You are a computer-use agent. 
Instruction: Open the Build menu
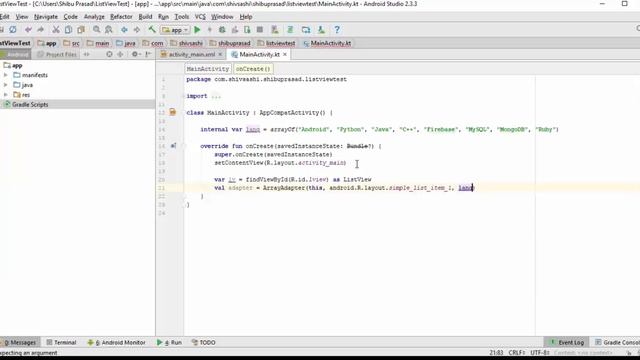click(145, 17)
